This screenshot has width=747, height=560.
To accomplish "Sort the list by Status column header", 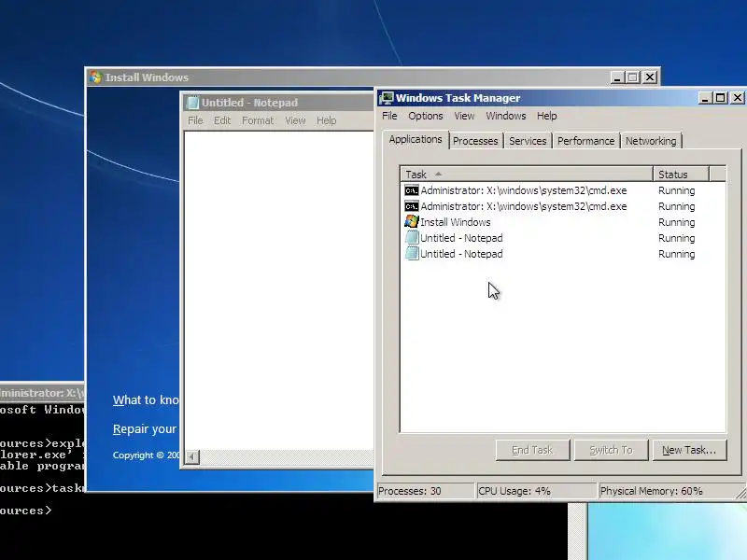I will pyautogui.click(x=681, y=175).
